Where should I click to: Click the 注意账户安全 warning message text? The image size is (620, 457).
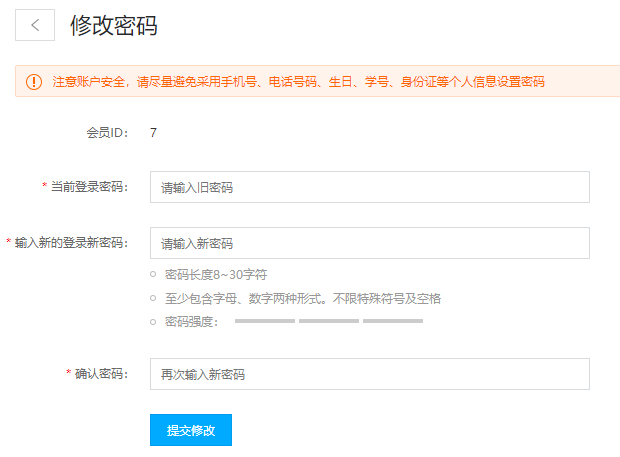[x=298, y=82]
